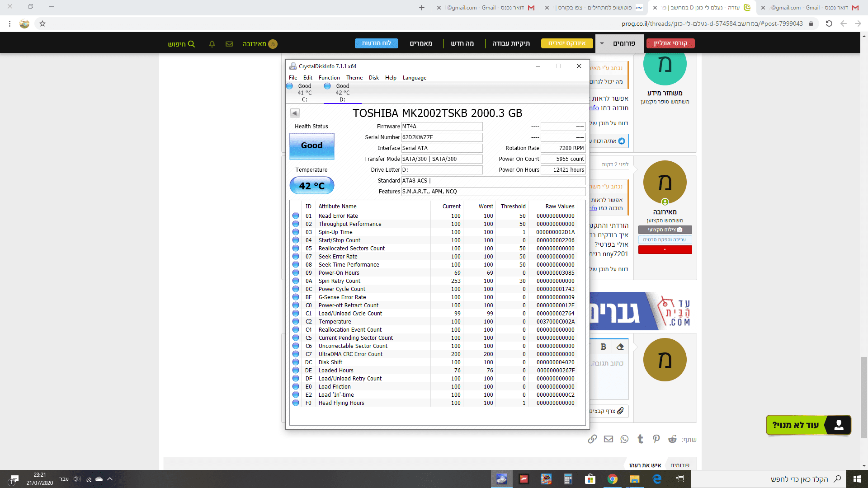
Task: Open the Function menu
Action: point(329,78)
